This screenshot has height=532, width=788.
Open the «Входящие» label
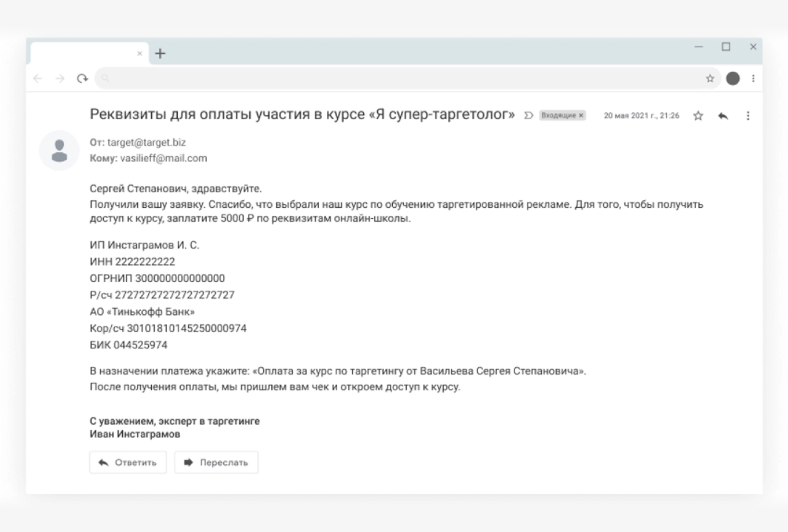click(557, 115)
